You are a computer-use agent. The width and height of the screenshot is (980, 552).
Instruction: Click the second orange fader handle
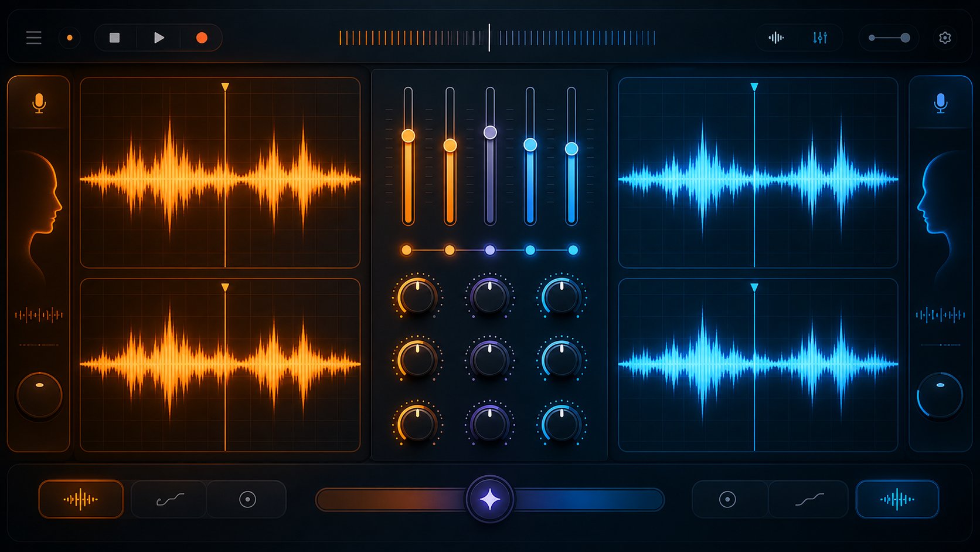450,145
